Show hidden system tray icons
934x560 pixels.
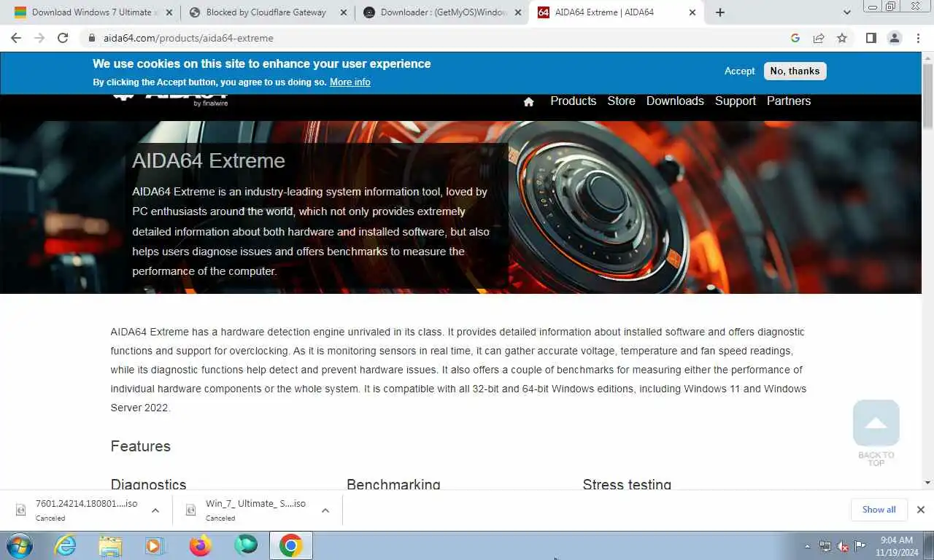[807, 546]
